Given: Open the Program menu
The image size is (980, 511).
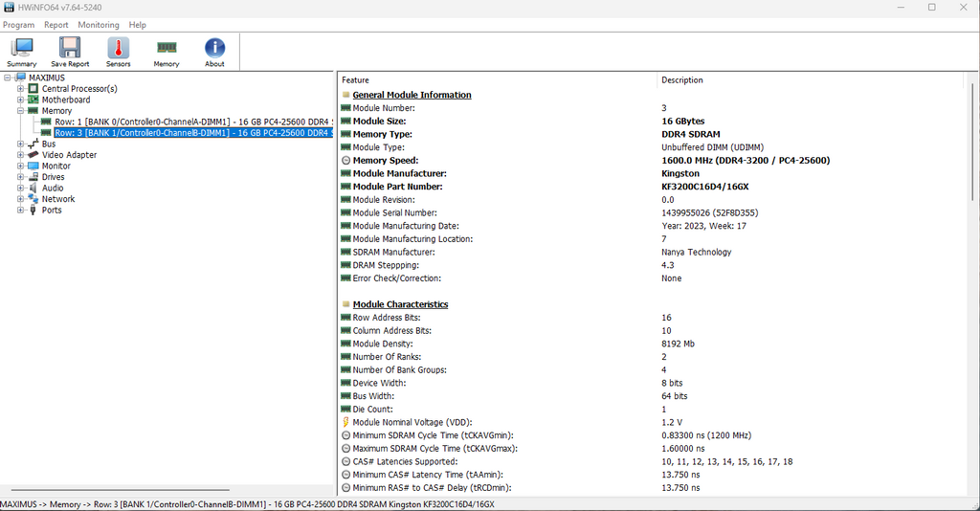Looking at the screenshot, I should pyautogui.click(x=19, y=25).
